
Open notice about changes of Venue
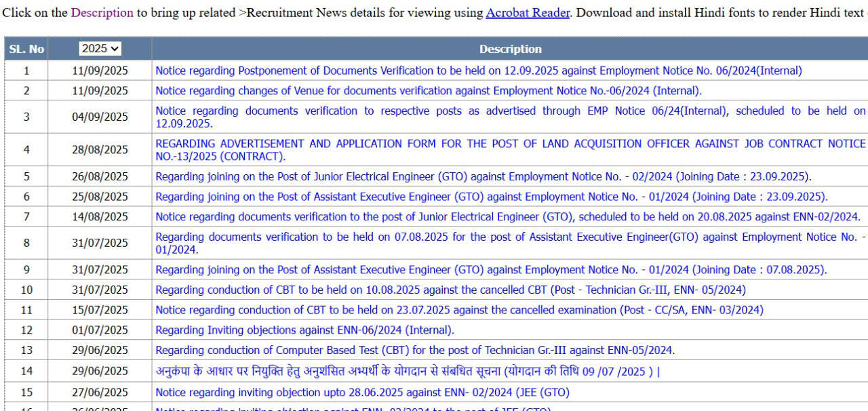coord(429,91)
